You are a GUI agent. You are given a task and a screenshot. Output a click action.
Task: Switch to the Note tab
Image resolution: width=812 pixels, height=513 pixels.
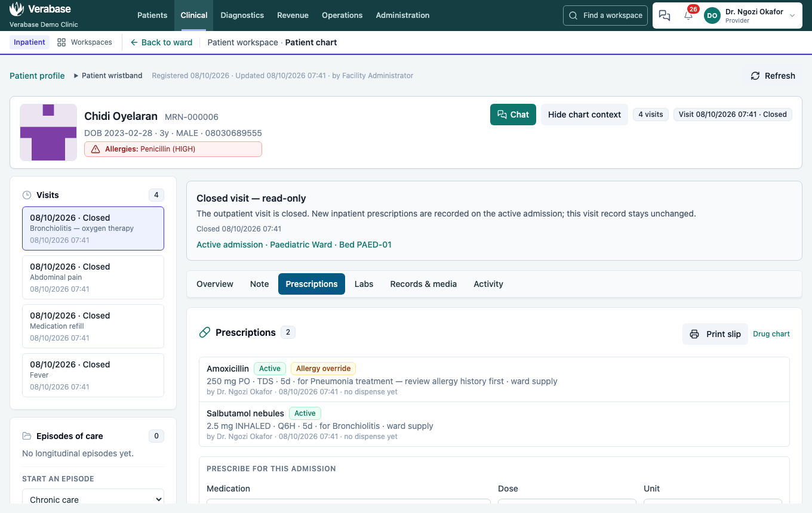click(259, 284)
